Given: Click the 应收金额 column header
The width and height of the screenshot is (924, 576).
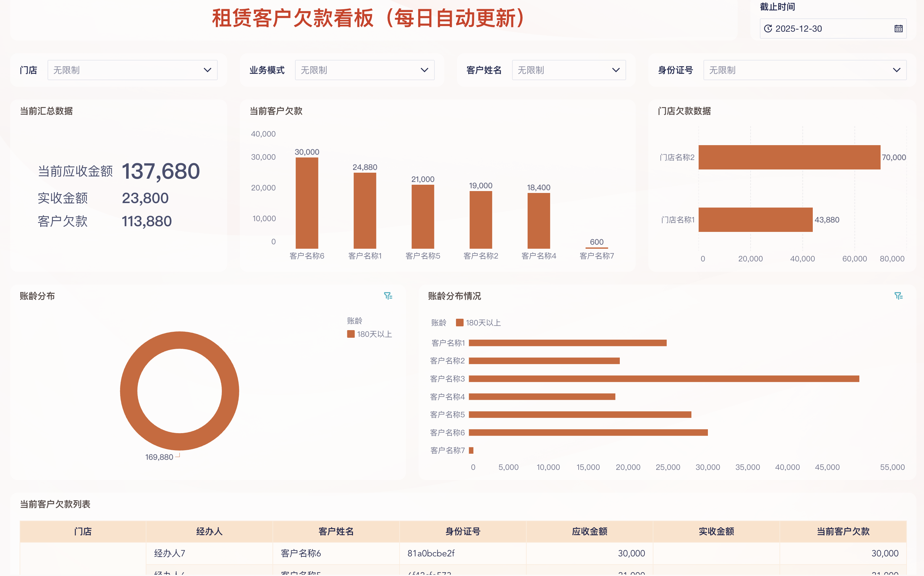Looking at the screenshot, I should pyautogui.click(x=589, y=531).
